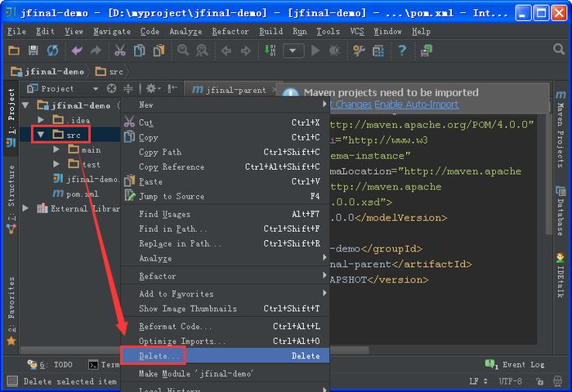This screenshot has height=392, width=572.
Task: Open the Project view dropdown arrow
Action: [x=96, y=89]
